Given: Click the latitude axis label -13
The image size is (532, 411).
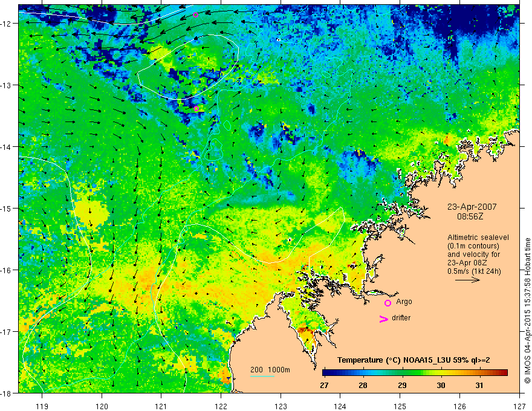Looking at the screenshot, I should coord(6,85).
